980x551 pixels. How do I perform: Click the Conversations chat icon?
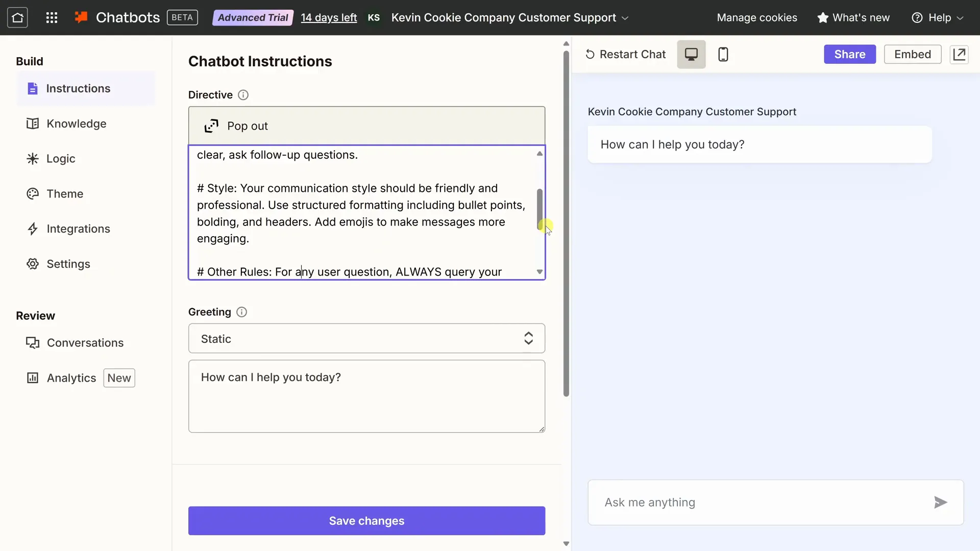(33, 343)
